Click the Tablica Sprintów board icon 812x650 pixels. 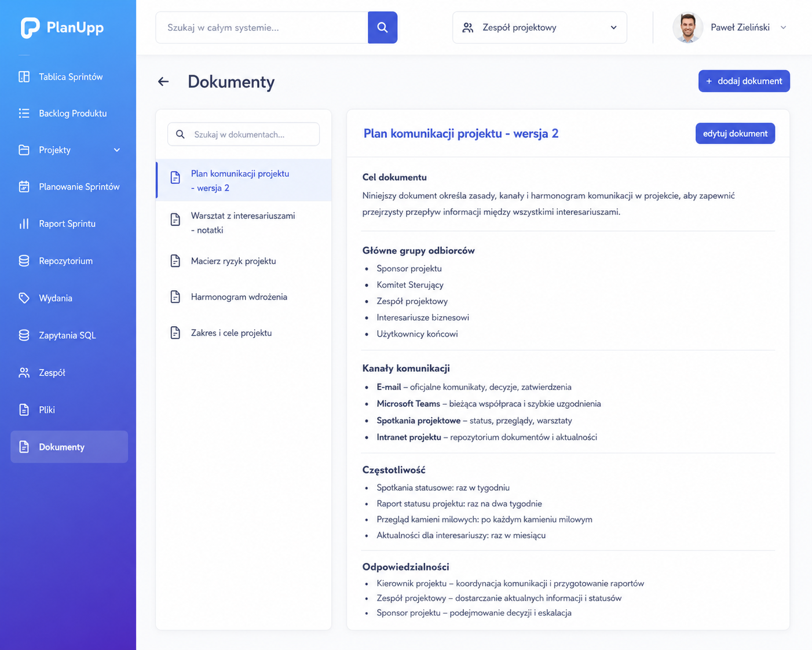pyautogui.click(x=24, y=76)
